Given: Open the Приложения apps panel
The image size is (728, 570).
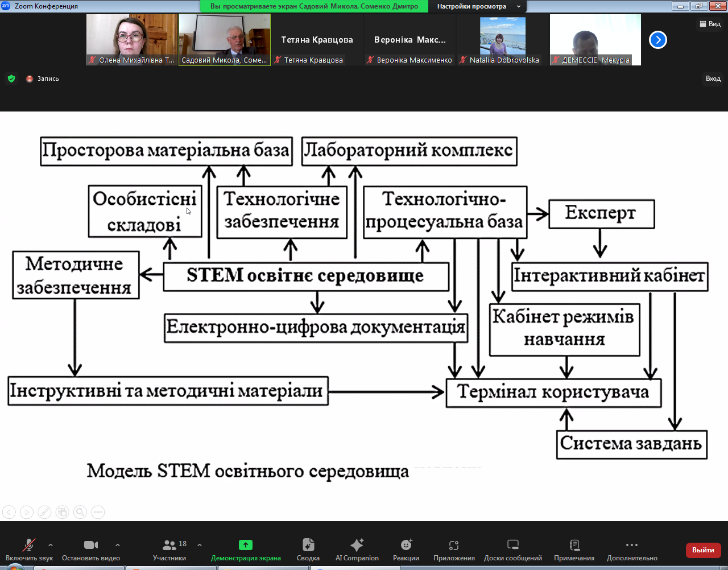Looking at the screenshot, I should click(x=454, y=545).
